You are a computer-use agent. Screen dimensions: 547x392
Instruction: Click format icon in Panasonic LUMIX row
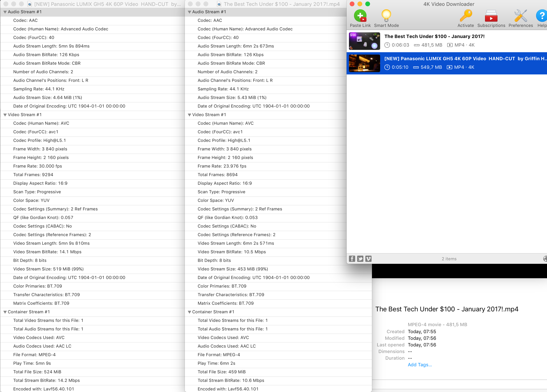pos(449,67)
